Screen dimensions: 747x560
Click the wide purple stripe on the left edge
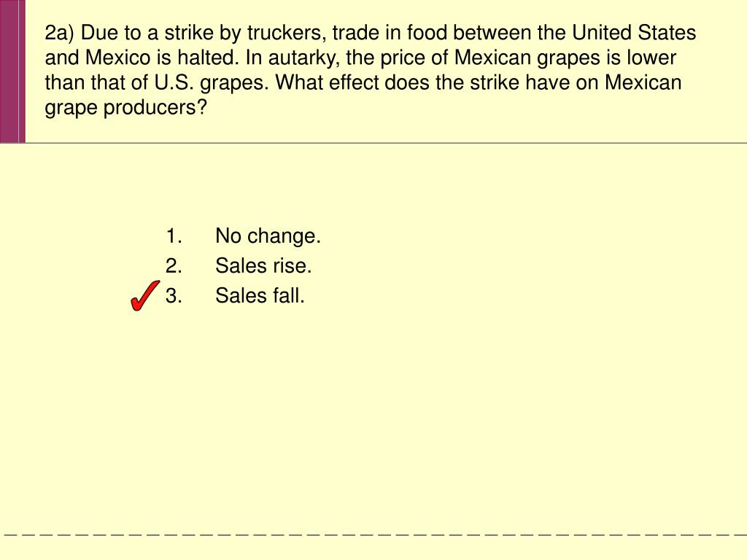[9, 71]
